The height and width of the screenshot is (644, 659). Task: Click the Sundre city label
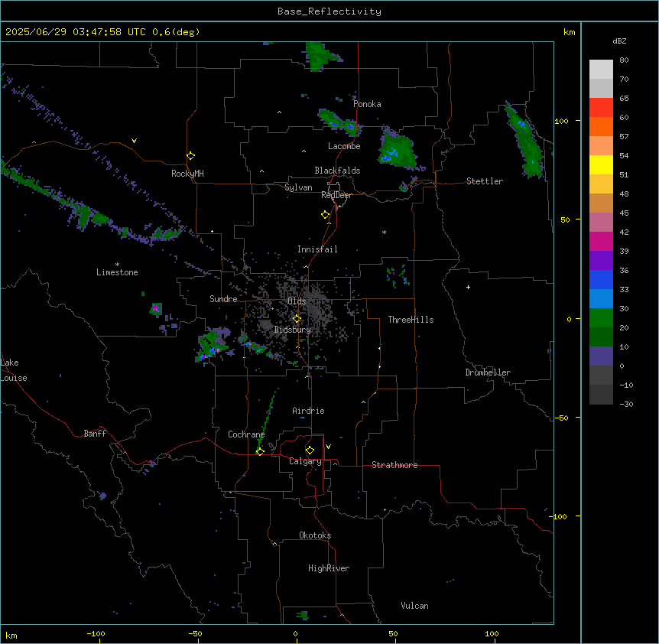click(223, 299)
